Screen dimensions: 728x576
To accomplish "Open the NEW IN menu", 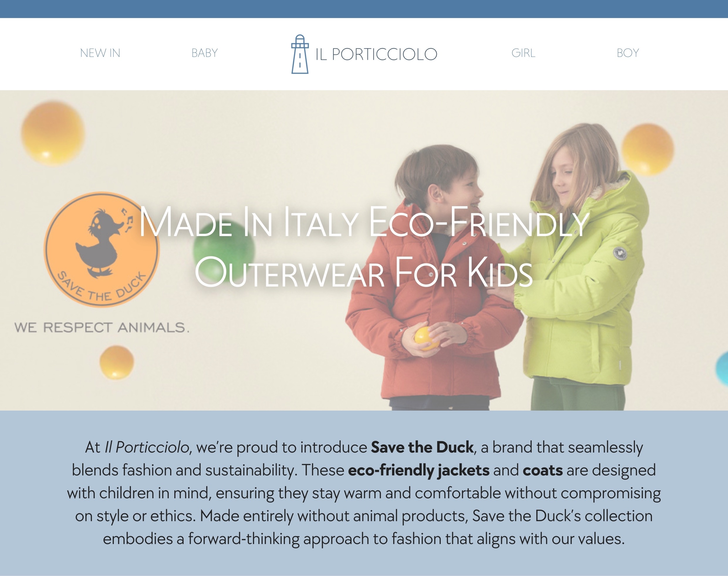I will tap(100, 53).
